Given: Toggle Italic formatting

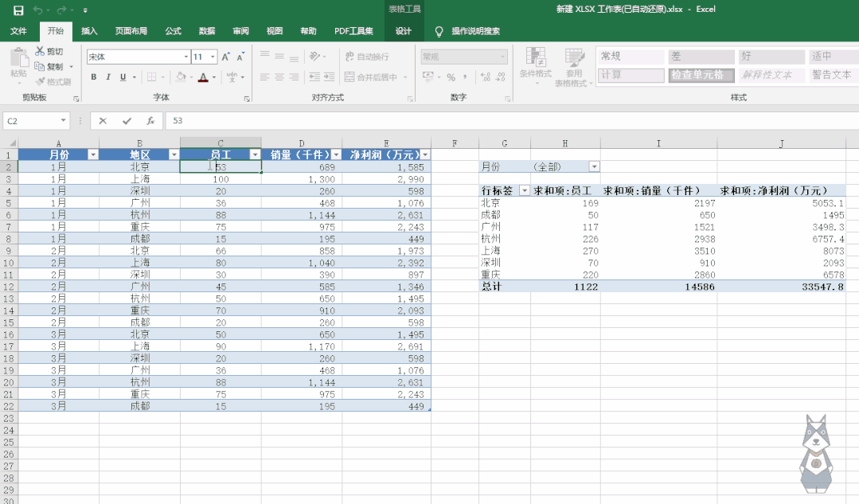Looking at the screenshot, I should pyautogui.click(x=108, y=77).
